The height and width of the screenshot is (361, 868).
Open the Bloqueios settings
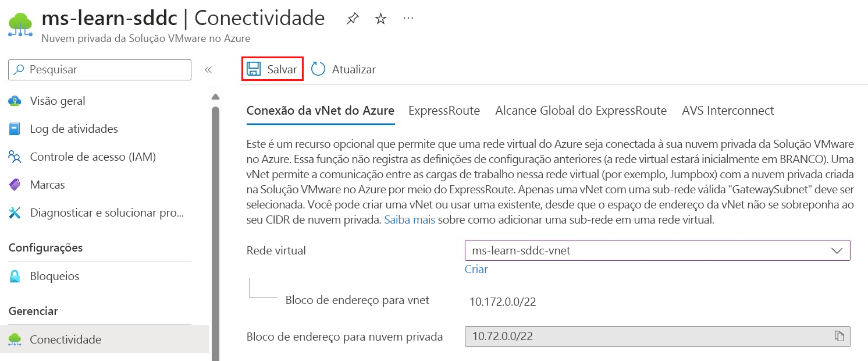click(x=55, y=276)
